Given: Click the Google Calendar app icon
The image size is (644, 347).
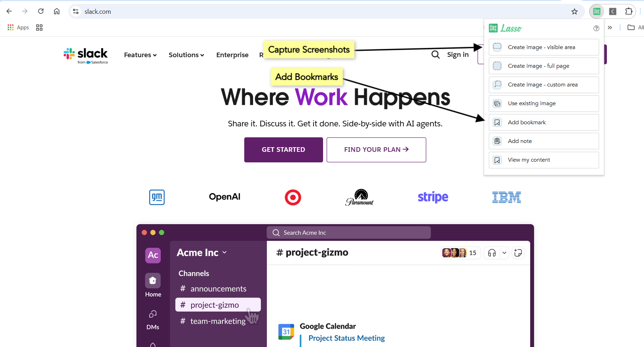Looking at the screenshot, I should 286,332.
